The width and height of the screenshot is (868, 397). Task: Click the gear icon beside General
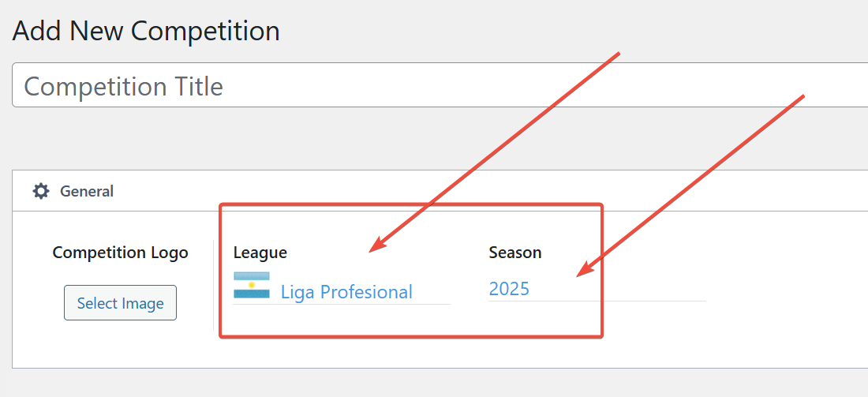click(40, 192)
